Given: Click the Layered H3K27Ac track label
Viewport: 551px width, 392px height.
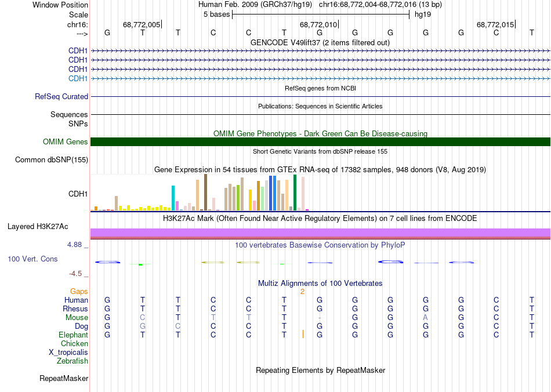Looking at the screenshot, I should pos(37,226).
